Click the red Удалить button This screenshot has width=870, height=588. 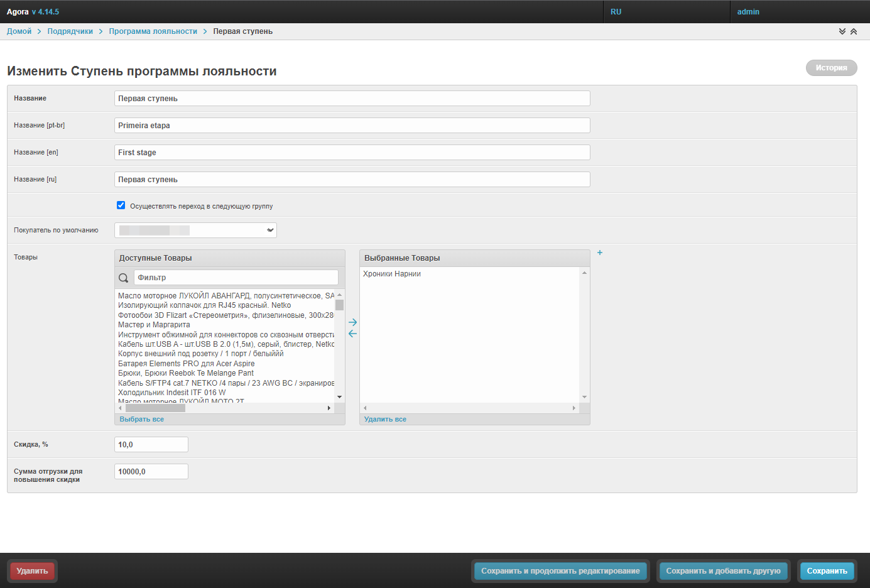(32, 571)
